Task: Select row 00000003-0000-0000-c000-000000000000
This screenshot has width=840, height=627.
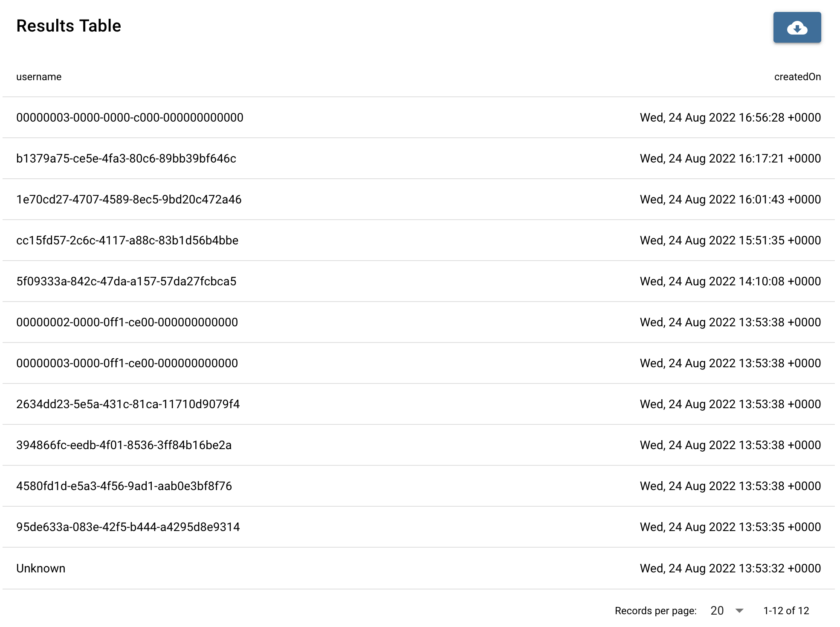Action: click(419, 117)
